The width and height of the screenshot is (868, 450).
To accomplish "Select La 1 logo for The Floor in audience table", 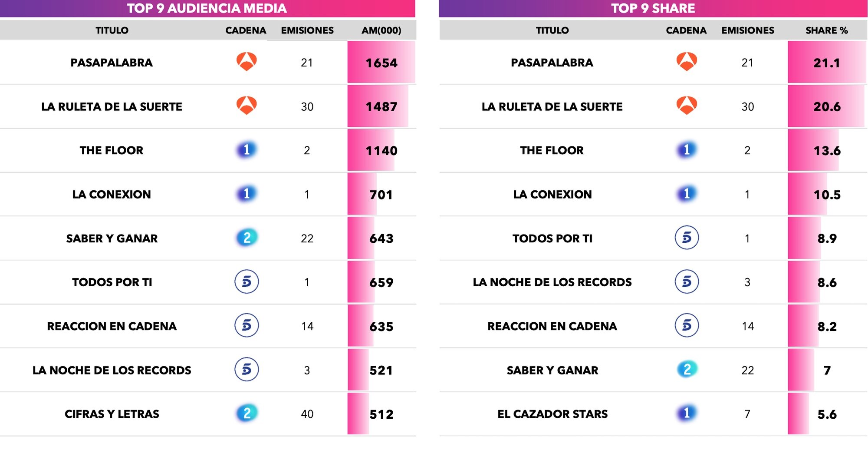I will [x=247, y=150].
